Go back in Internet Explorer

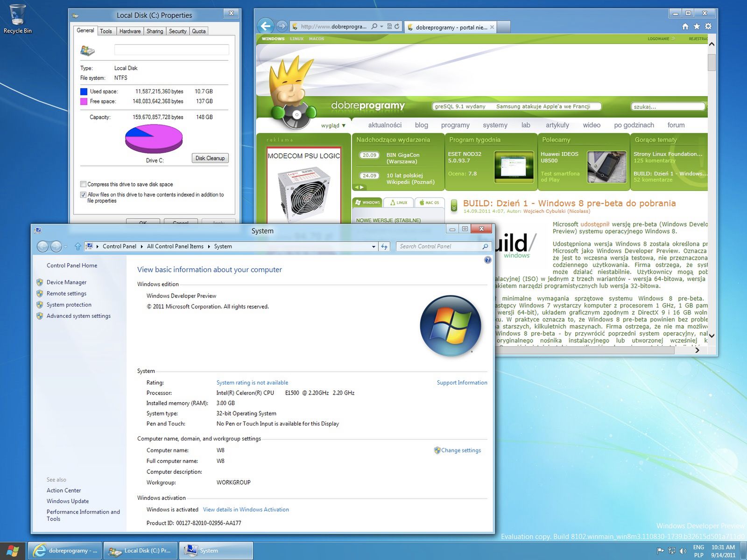[266, 26]
